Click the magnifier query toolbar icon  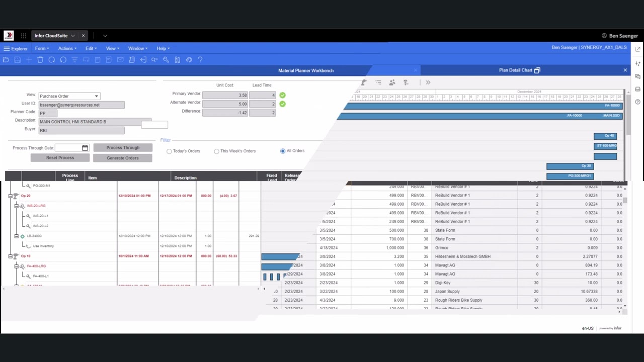[x=154, y=60]
